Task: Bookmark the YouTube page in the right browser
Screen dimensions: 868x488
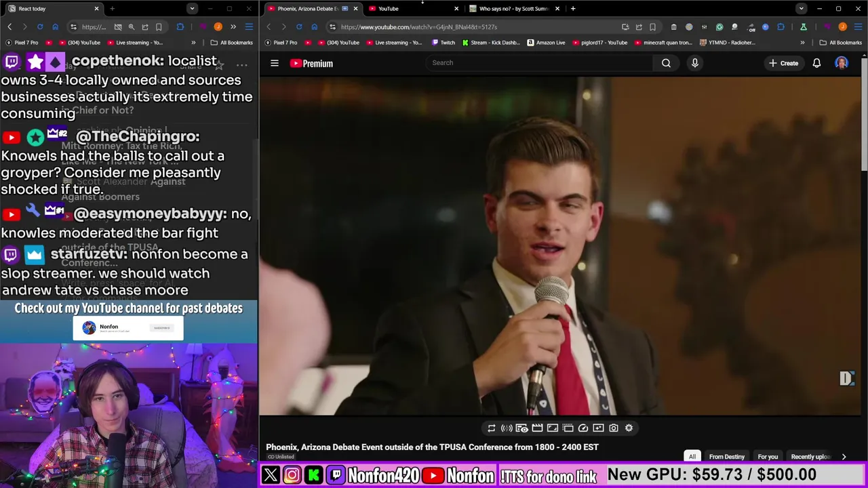Action: point(652,27)
